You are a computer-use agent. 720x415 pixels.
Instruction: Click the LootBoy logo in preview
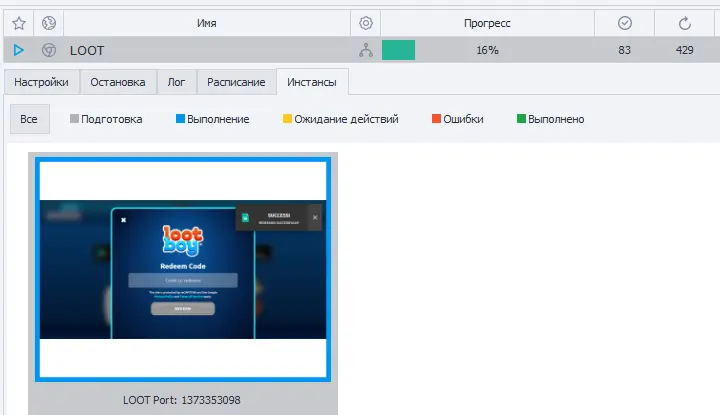point(182,241)
